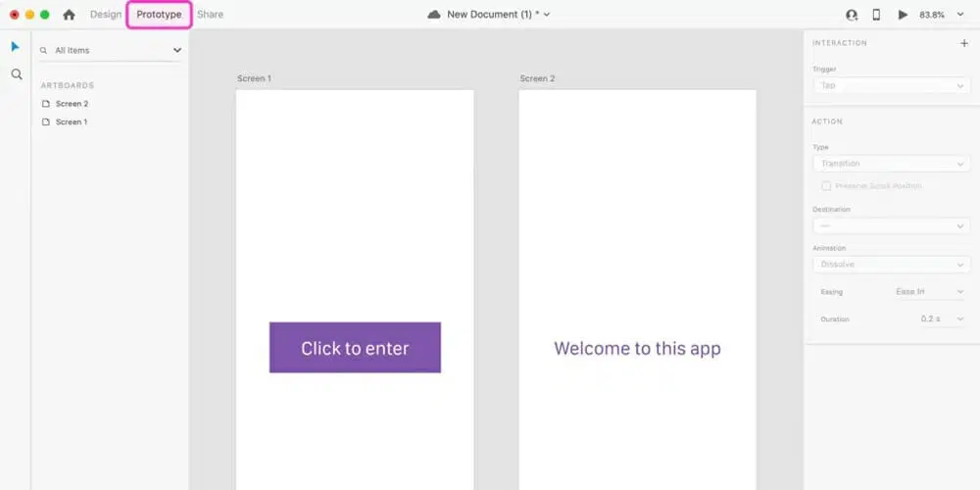Screen dimensions: 980x490
Task: Open the Easing dropdown set to Ease In
Action: pyautogui.click(x=931, y=292)
